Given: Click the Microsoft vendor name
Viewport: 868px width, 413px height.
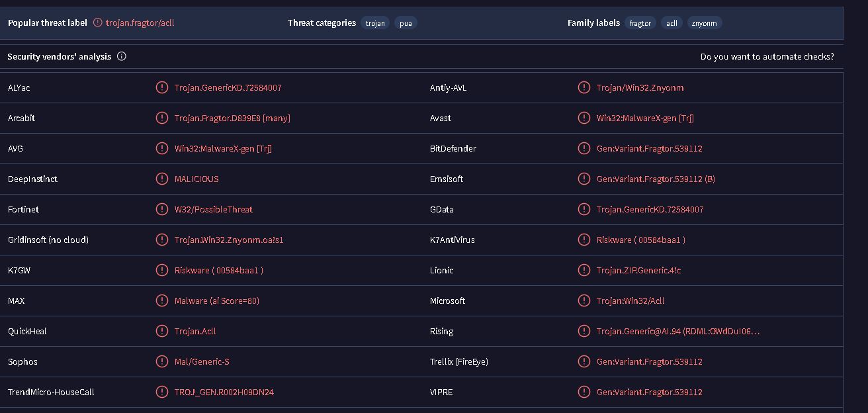Looking at the screenshot, I should [447, 300].
